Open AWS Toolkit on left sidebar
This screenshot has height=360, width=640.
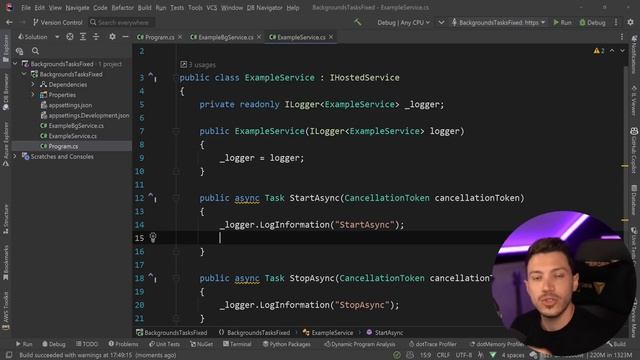(x=6, y=310)
